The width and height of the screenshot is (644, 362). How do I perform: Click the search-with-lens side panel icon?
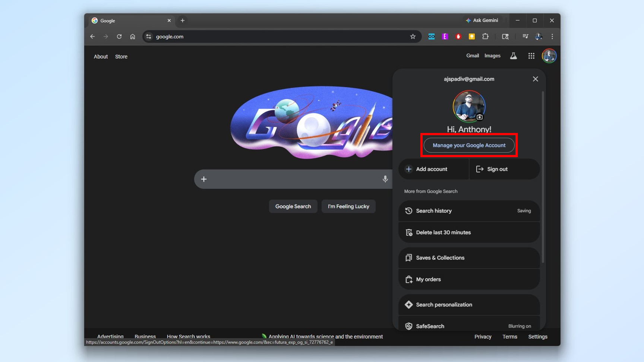pos(505,36)
